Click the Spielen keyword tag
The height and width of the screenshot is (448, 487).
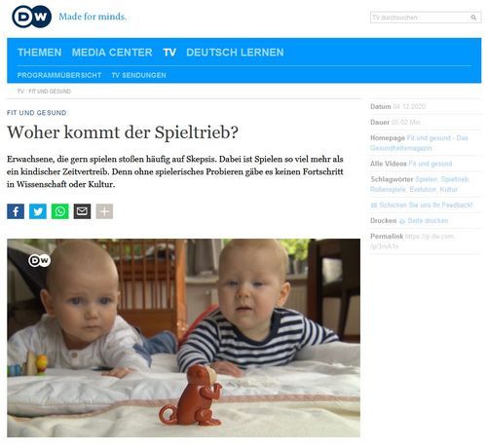[426, 179]
